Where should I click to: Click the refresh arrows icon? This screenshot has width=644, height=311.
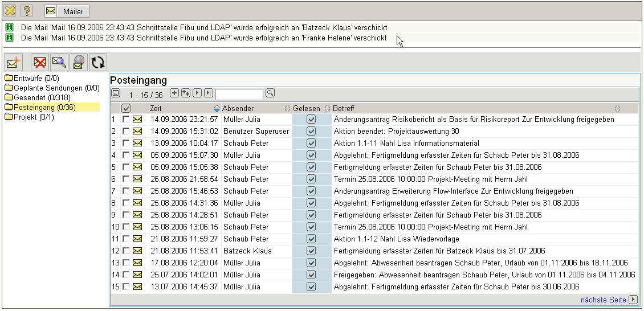pyautogui.click(x=98, y=62)
